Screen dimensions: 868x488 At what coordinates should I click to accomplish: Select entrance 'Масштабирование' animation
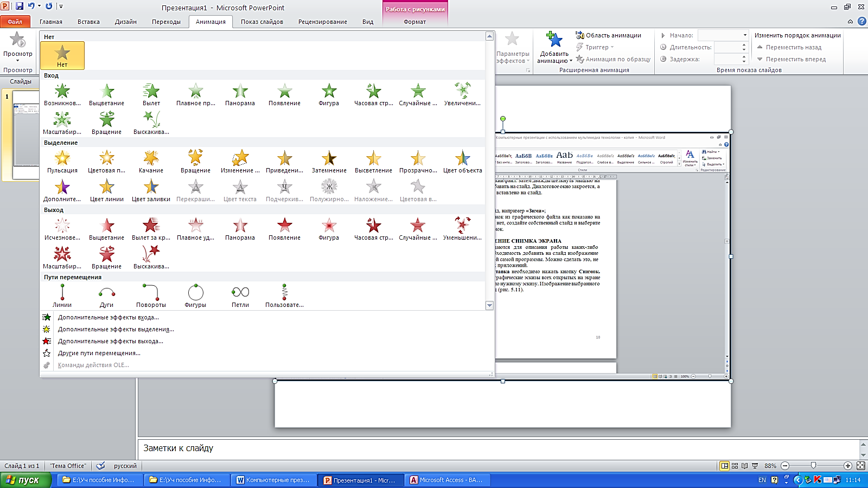(x=62, y=123)
